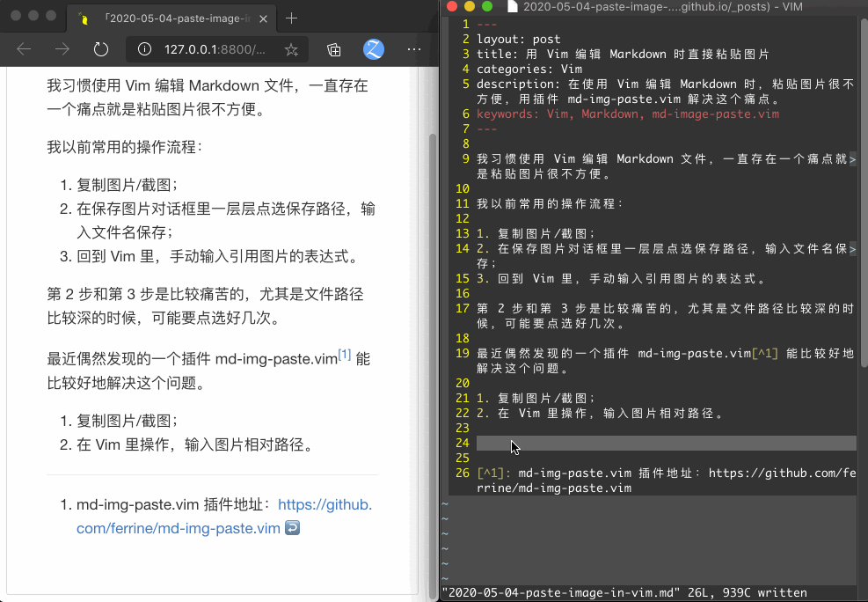The image size is (868, 602).
Task: Click line number 17 in the VIM gutter
Action: point(463,308)
